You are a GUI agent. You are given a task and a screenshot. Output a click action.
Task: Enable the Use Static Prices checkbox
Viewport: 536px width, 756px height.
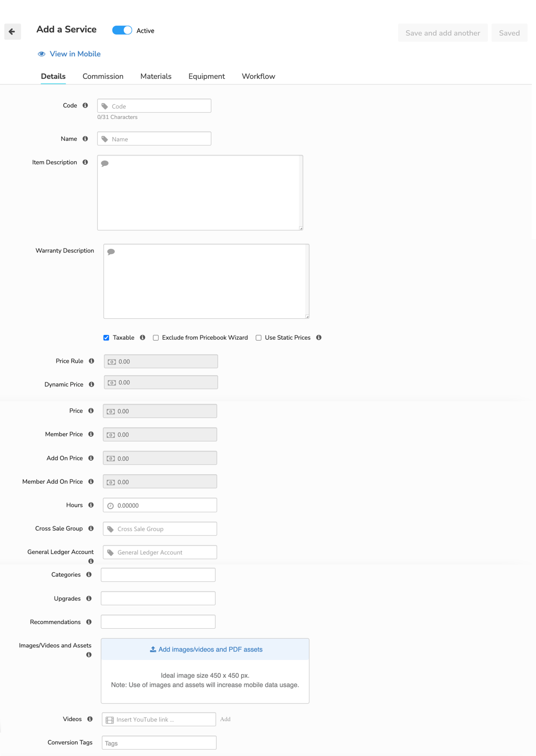tap(258, 338)
